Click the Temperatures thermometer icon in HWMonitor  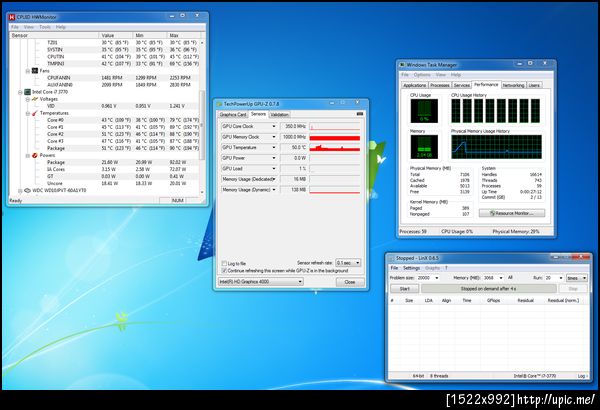coord(35,113)
